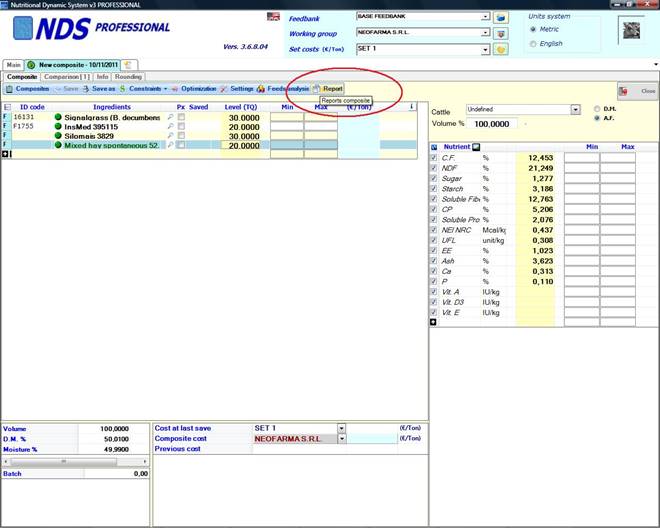Click the Report button
This screenshot has height=528, width=660.
328,89
